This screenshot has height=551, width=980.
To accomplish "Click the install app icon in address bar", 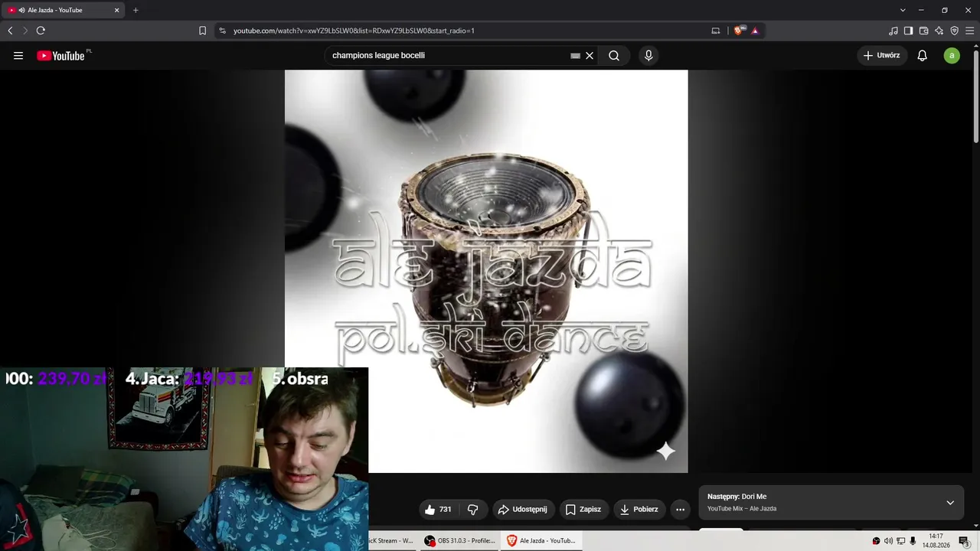I will [716, 31].
